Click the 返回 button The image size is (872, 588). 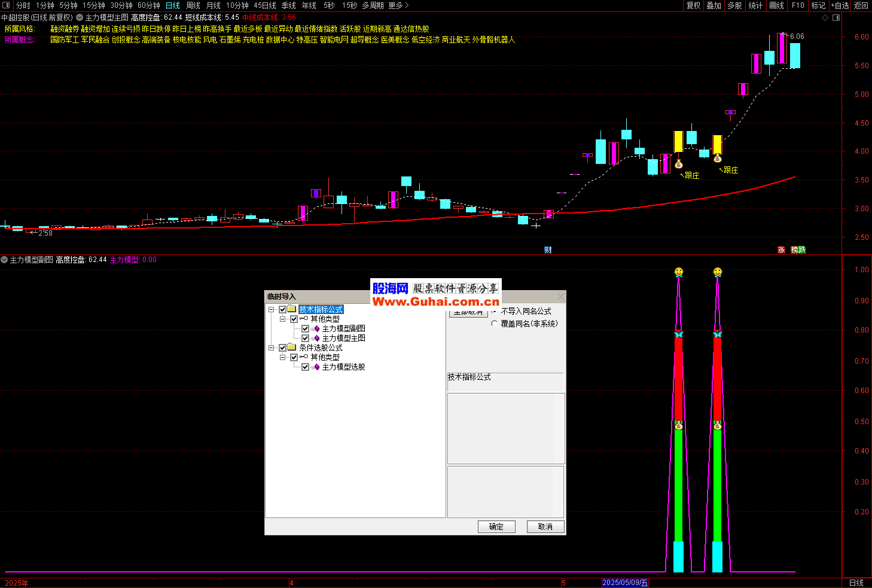pyautogui.click(x=861, y=5)
